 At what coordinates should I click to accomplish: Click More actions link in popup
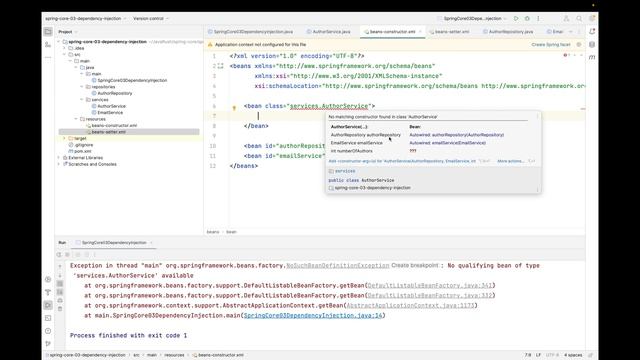coord(510,161)
